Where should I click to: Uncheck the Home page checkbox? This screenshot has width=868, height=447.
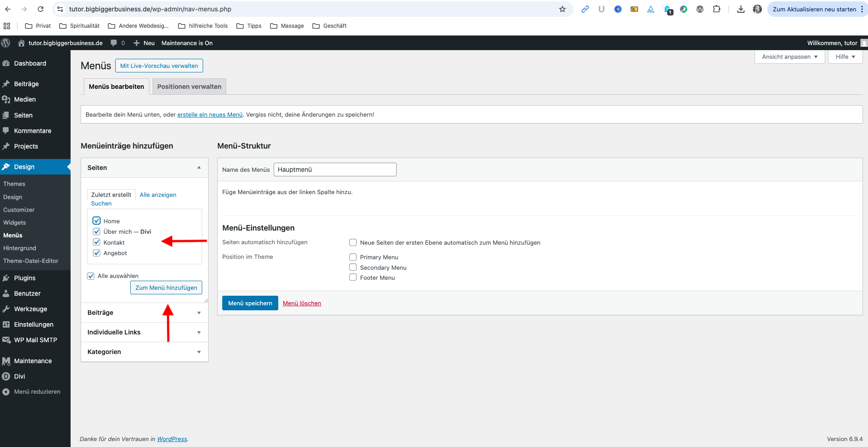[x=97, y=221]
